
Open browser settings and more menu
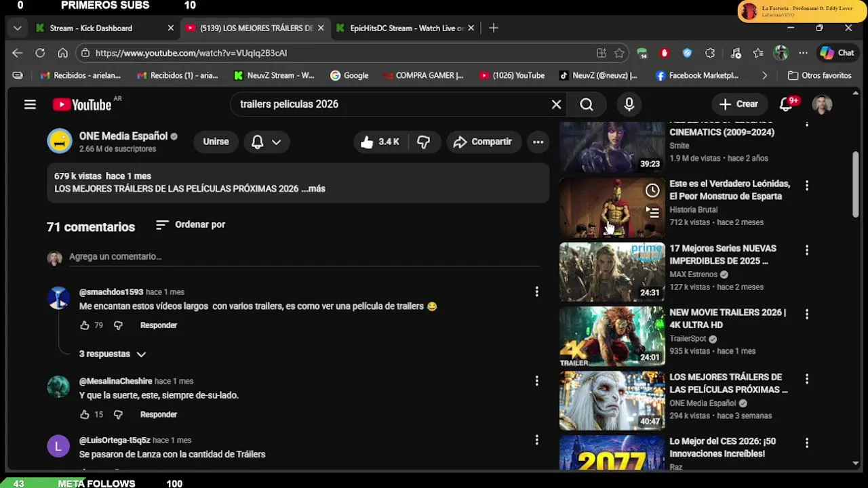tap(803, 53)
